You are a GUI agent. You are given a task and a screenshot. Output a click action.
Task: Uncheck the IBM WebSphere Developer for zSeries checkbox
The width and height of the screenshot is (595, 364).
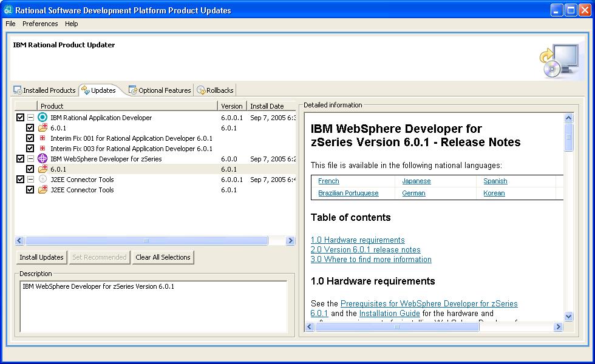click(x=21, y=159)
